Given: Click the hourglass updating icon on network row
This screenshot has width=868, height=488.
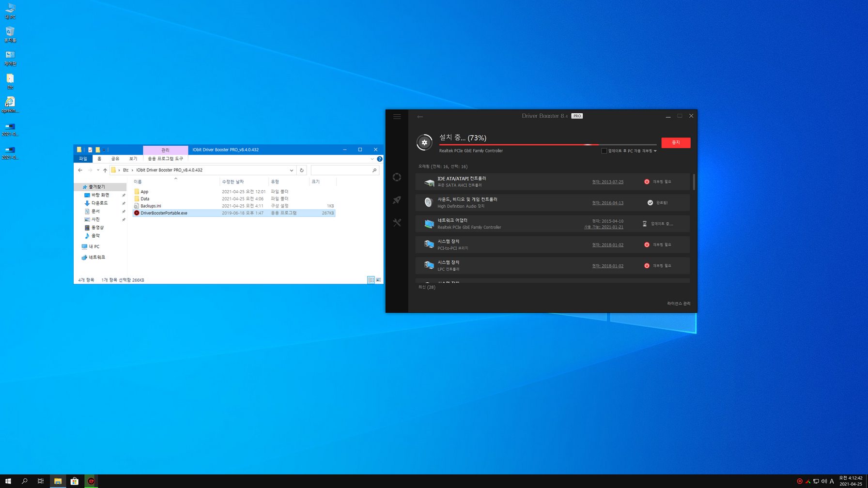Looking at the screenshot, I should coord(645,224).
